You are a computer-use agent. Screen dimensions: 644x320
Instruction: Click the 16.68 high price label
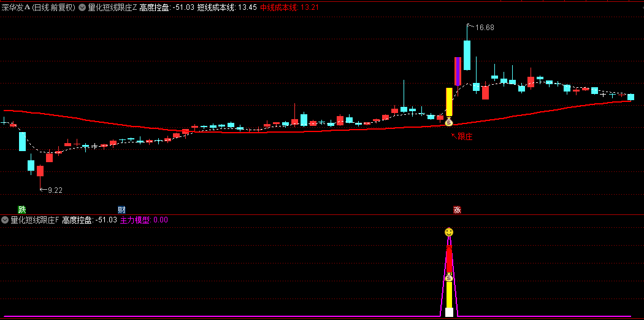(x=485, y=28)
